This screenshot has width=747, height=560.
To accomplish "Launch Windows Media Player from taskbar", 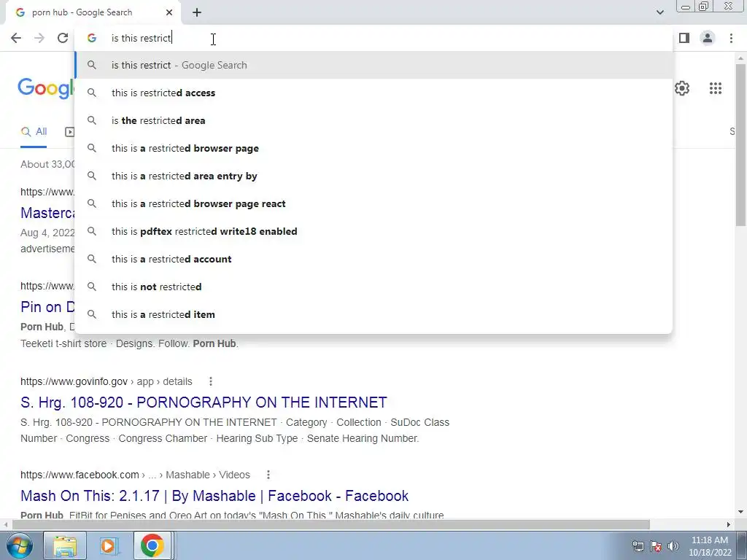I will click(x=109, y=545).
